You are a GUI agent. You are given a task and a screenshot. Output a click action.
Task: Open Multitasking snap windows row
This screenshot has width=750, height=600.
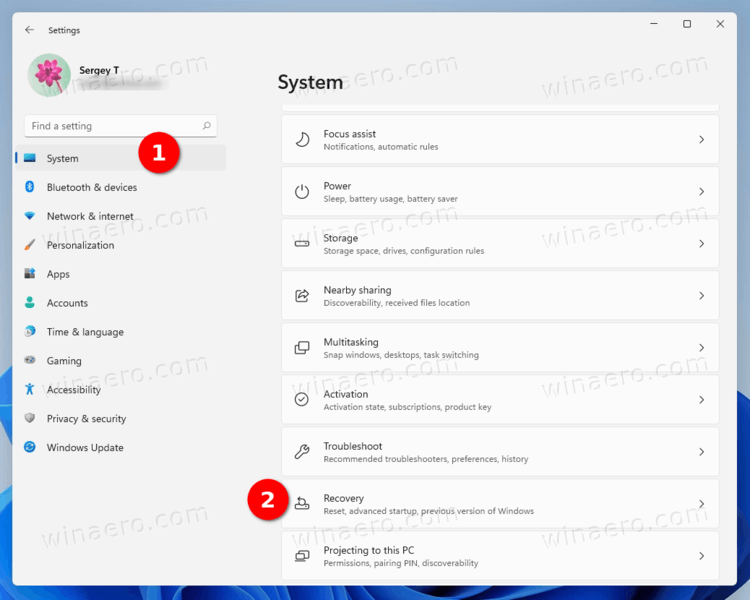point(500,348)
